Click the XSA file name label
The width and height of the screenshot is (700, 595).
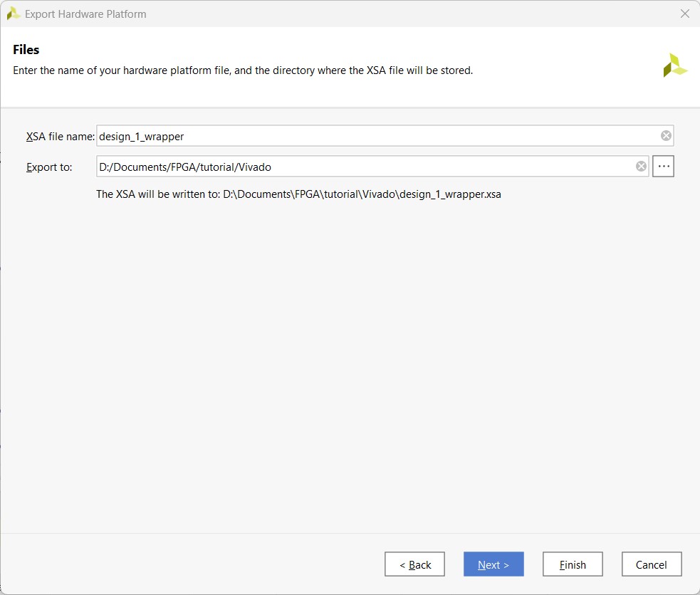(x=61, y=137)
